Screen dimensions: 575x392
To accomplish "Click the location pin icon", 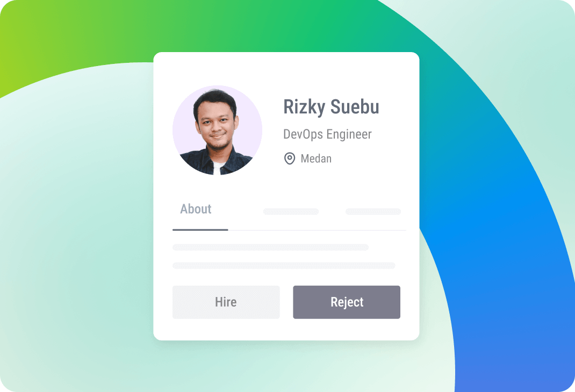I will 289,158.
